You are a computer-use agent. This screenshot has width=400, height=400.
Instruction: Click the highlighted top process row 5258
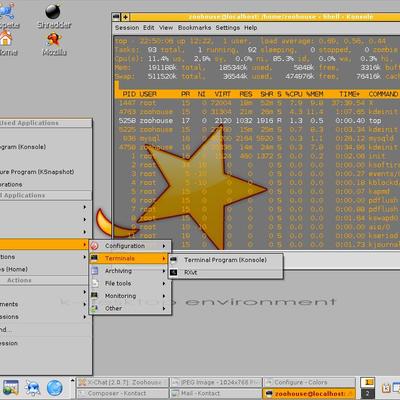tap(257, 121)
